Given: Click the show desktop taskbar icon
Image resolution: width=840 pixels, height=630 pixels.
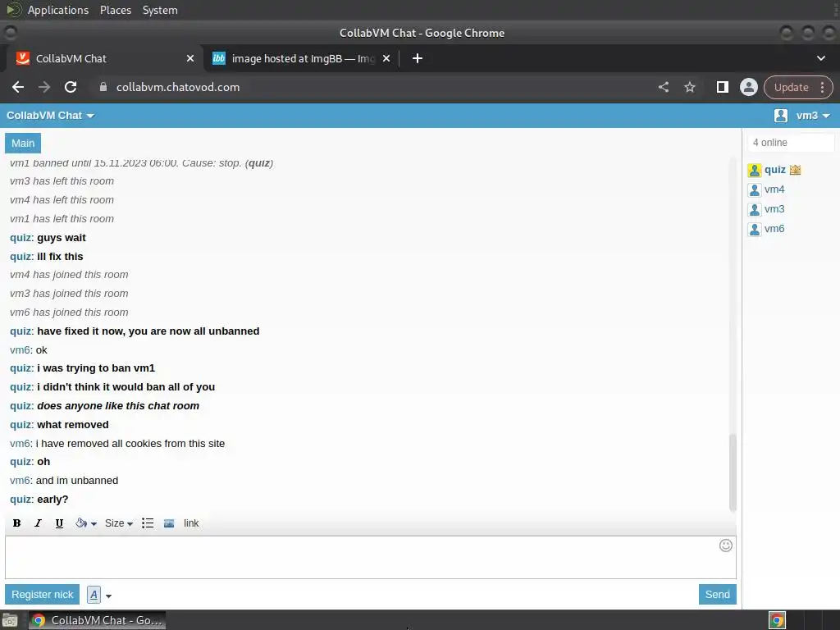Looking at the screenshot, I should pos(10,620).
